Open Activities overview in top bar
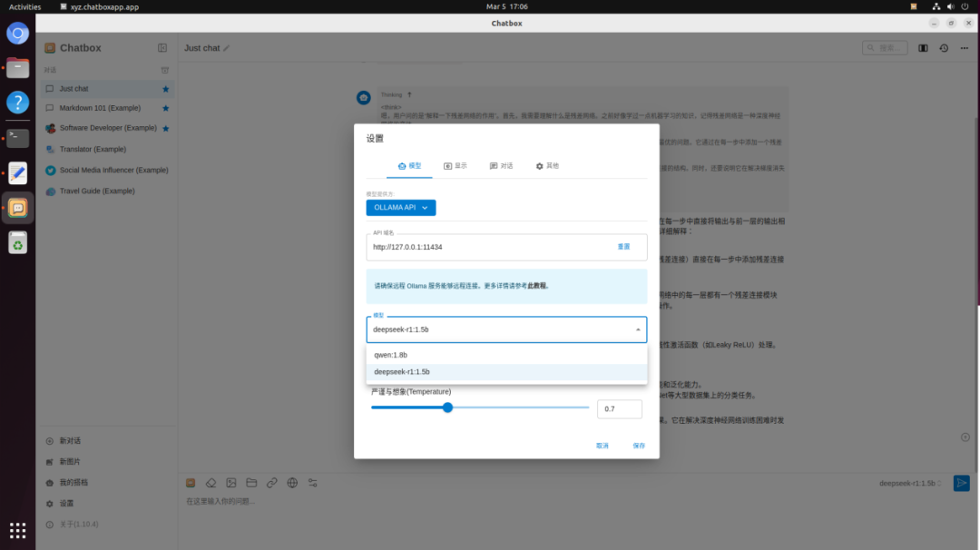Screen dimensions: 980x550 [25, 7]
